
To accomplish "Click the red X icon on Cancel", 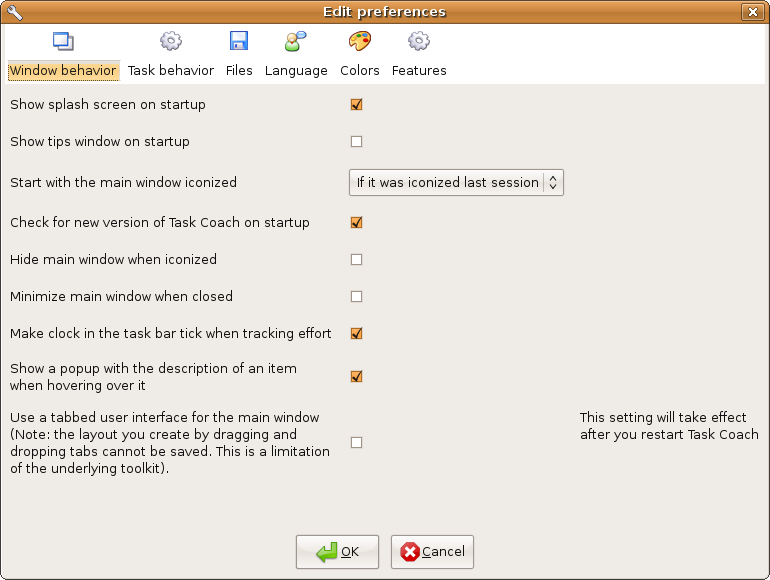I will (x=410, y=552).
